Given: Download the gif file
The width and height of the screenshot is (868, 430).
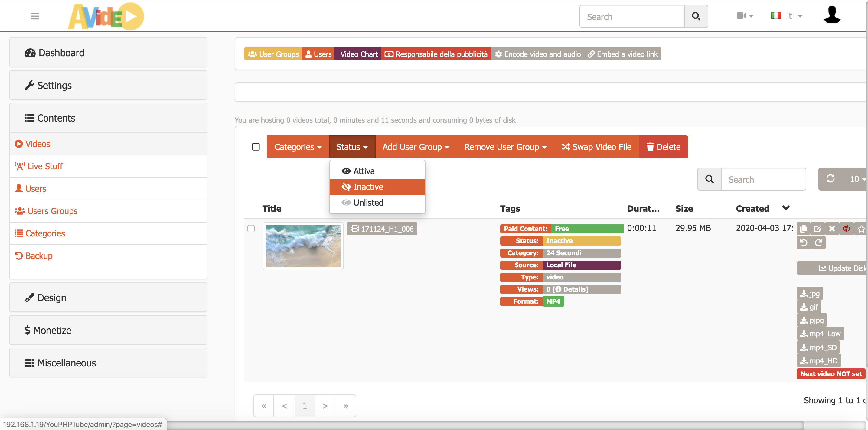Looking at the screenshot, I should (x=809, y=307).
